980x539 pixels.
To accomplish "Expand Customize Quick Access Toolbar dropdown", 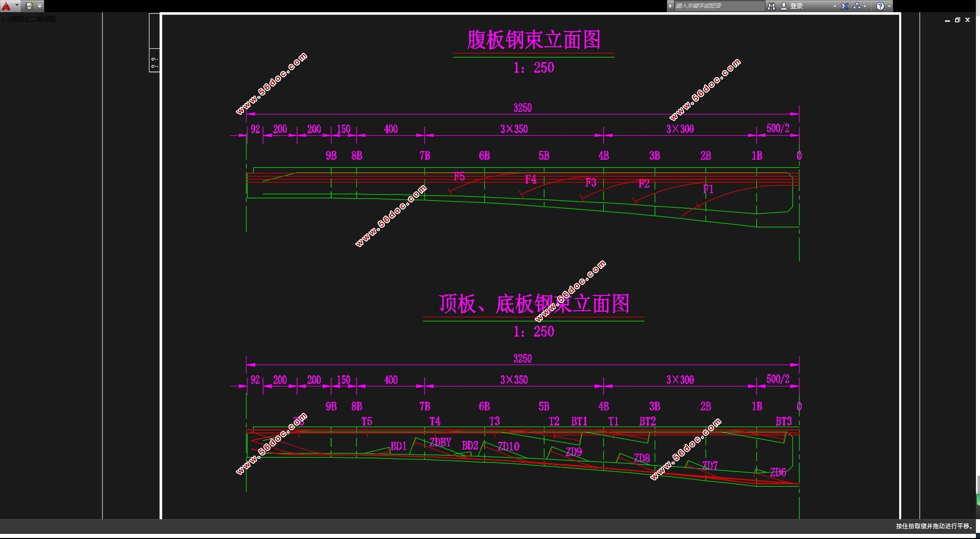I will [40, 6].
